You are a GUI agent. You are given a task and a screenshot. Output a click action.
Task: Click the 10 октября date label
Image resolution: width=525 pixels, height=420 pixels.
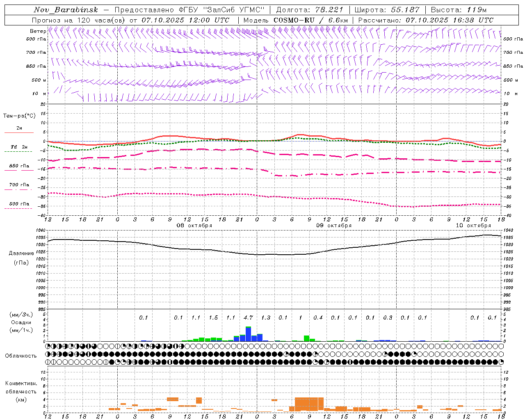[x=473, y=226]
